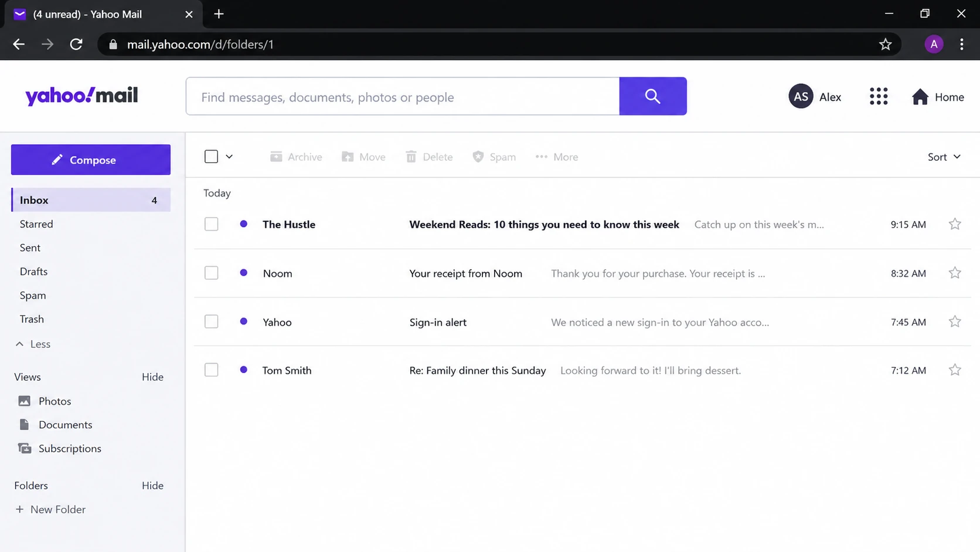Image resolution: width=980 pixels, height=552 pixels.
Task: Select The Hustle email checkbox
Action: click(211, 224)
